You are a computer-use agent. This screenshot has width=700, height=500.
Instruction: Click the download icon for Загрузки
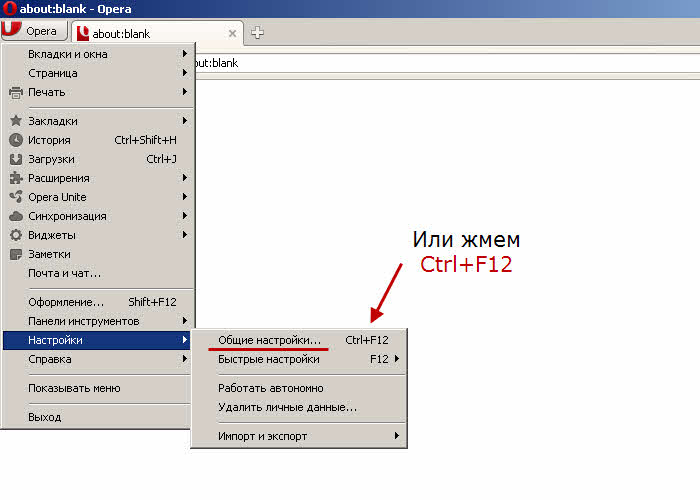15,159
